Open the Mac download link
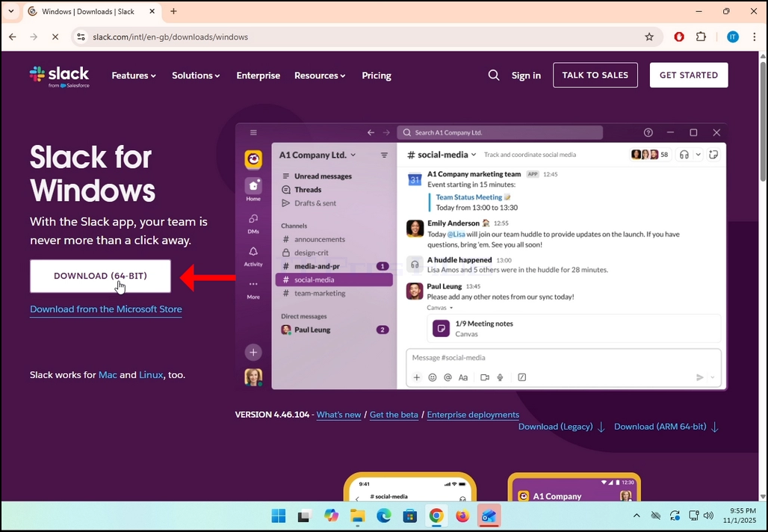This screenshot has height=532, width=768. (x=108, y=375)
